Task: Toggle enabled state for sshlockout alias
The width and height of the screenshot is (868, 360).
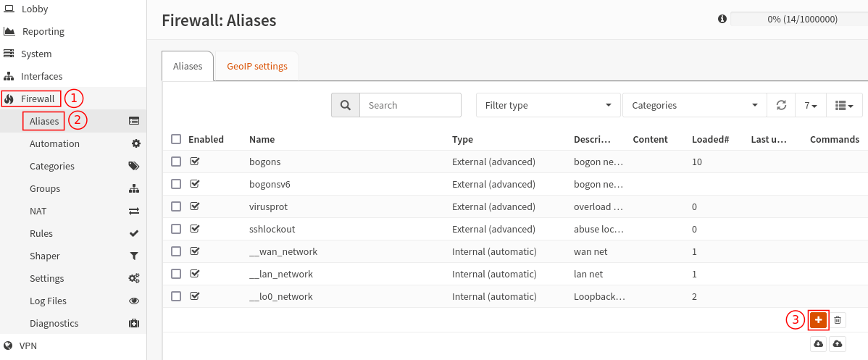Action: tap(194, 229)
